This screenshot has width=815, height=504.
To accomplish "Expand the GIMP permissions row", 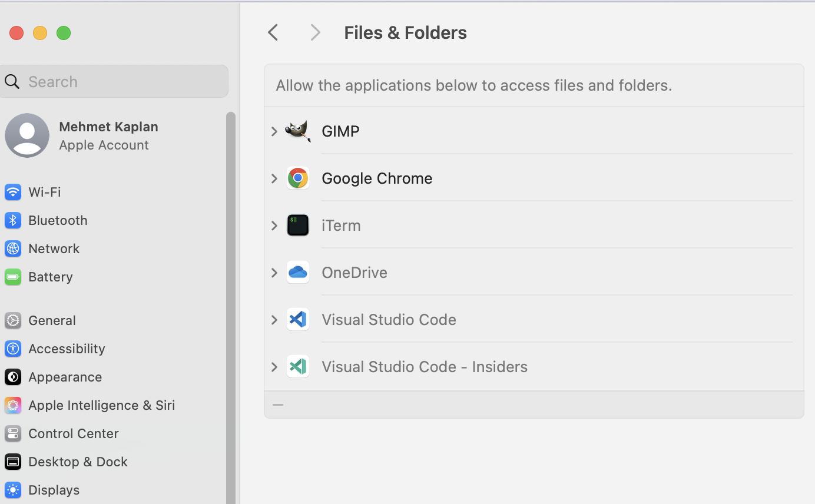I will click(x=274, y=131).
